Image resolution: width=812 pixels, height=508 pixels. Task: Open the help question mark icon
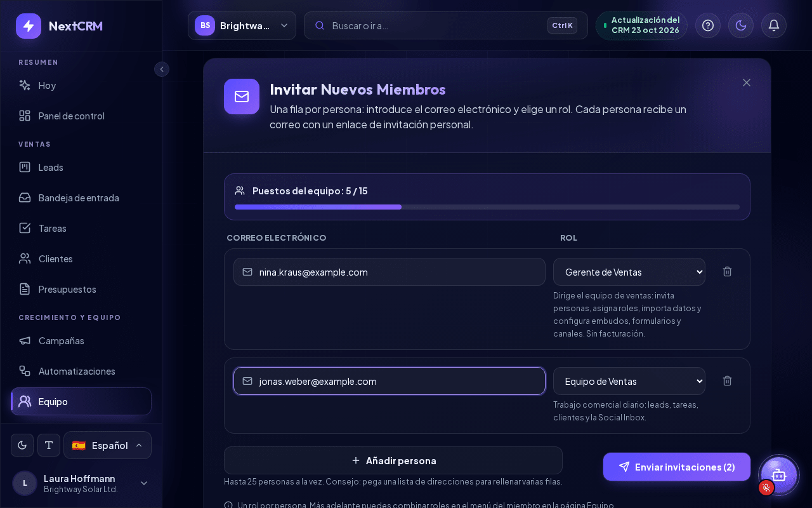pos(708,25)
